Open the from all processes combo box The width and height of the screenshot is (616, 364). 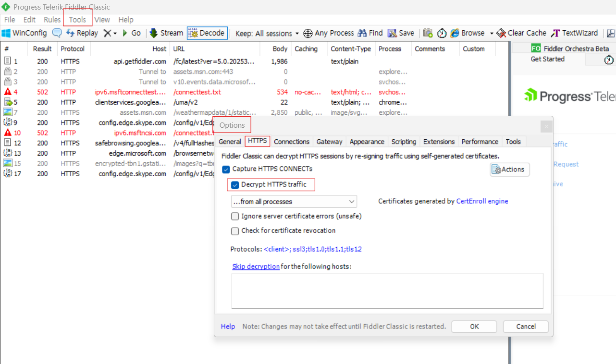(294, 202)
